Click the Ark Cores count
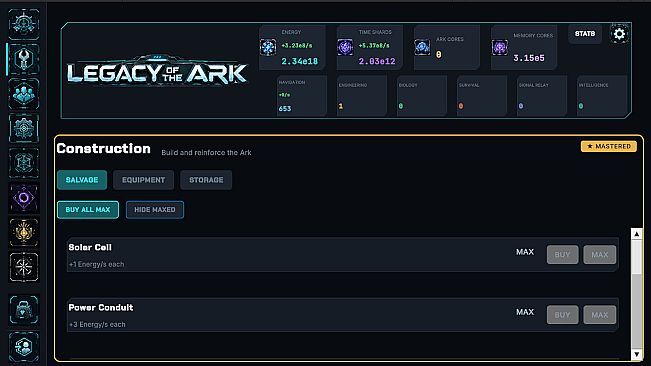This screenshot has width=651, height=366. coord(439,54)
